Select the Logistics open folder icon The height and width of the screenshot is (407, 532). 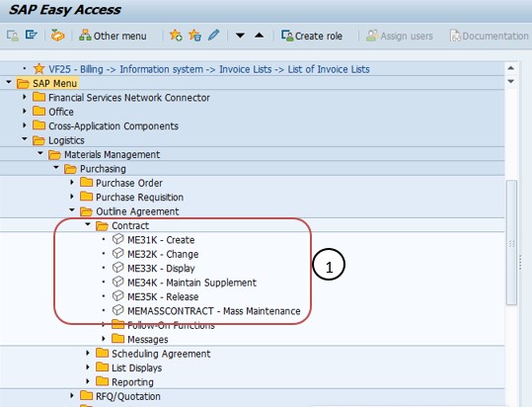[x=38, y=140]
